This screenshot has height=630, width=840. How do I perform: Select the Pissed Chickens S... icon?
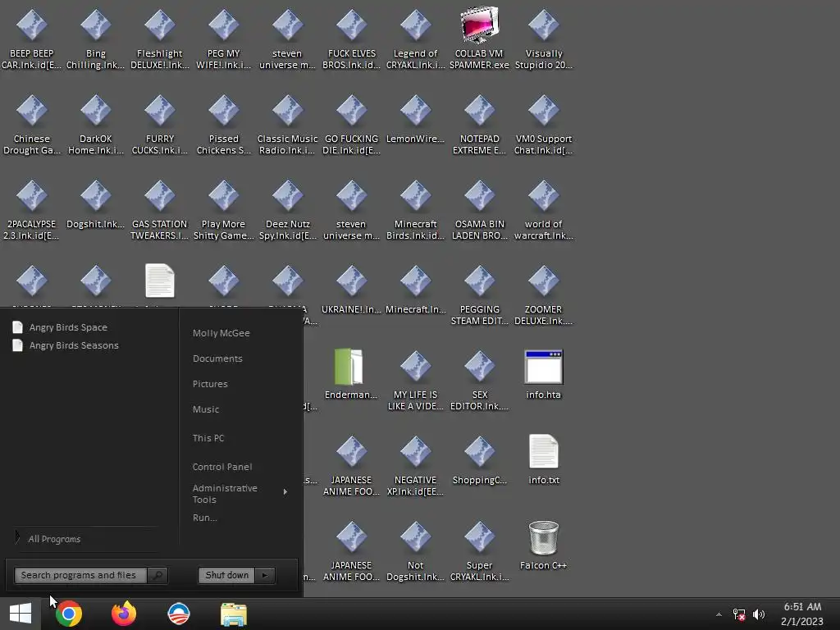pos(223,125)
